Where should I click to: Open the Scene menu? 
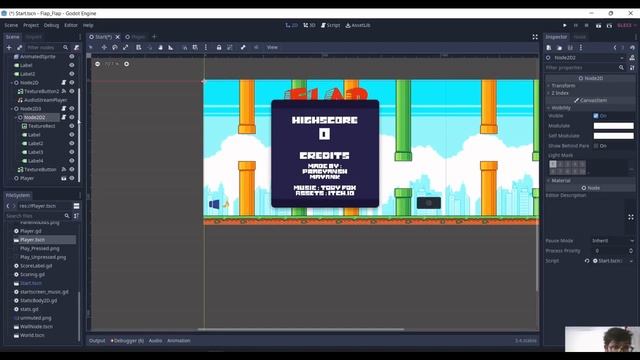(x=11, y=25)
